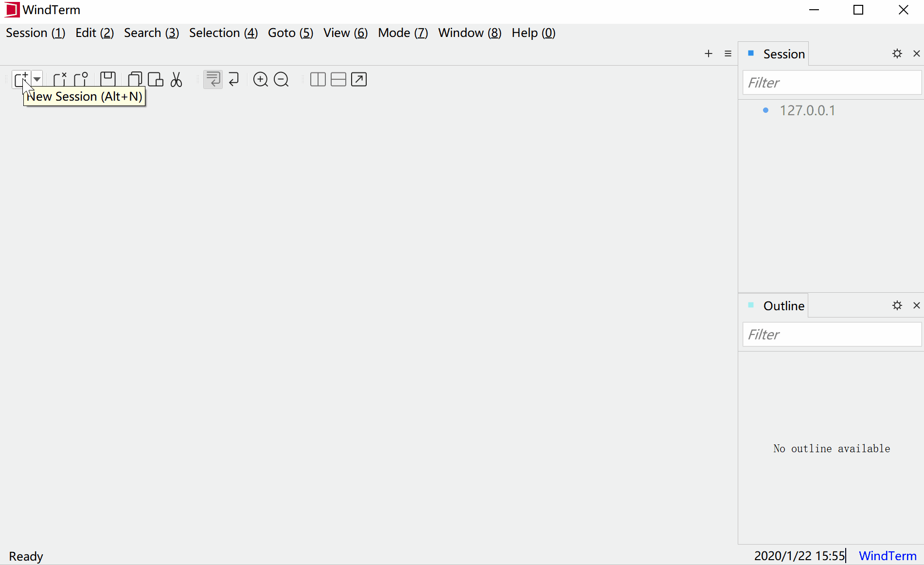Screen dimensions: 924x565
Task: Click the plus button to add tab
Action: 709,53
